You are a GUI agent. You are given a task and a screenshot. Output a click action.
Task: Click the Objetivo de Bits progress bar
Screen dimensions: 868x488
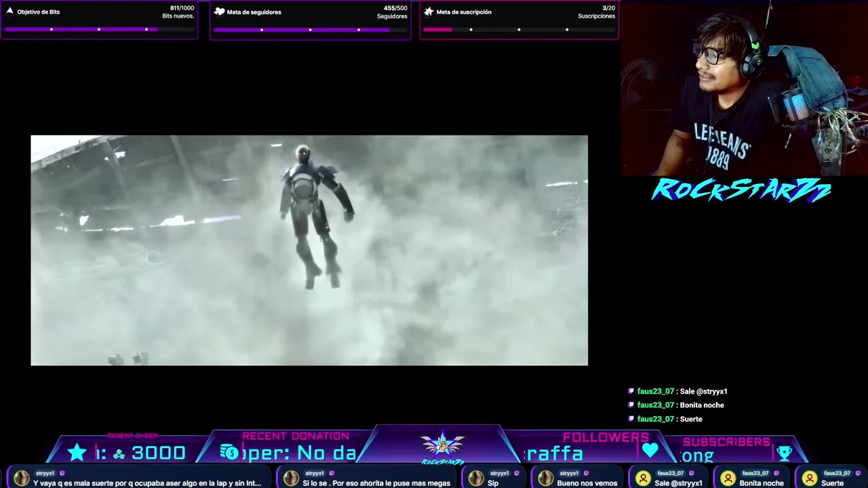click(x=99, y=29)
